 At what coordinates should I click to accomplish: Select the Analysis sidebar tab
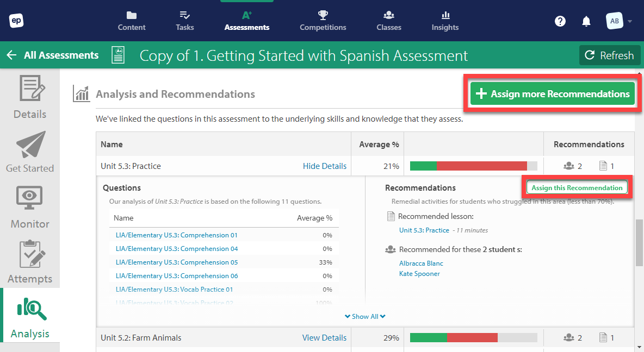click(30, 315)
